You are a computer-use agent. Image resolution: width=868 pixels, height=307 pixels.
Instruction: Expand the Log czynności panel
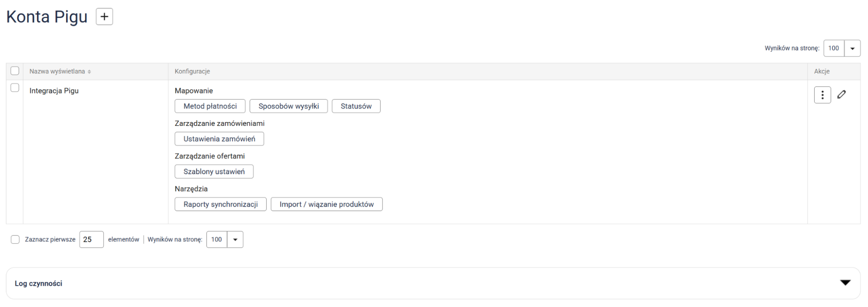tap(845, 283)
